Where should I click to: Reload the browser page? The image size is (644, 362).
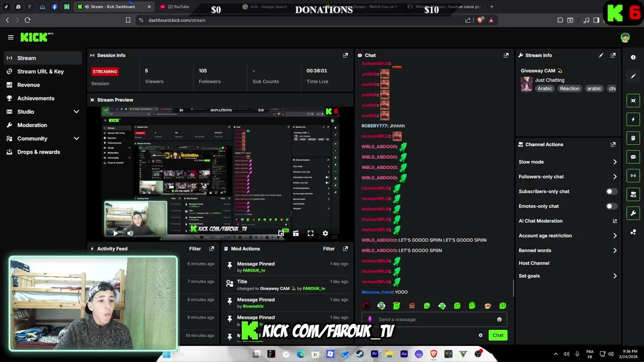27,20
